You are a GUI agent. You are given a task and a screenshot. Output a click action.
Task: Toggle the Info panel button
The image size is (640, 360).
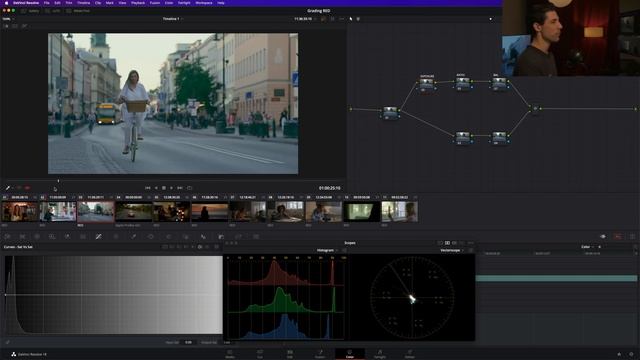pos(633,236)
